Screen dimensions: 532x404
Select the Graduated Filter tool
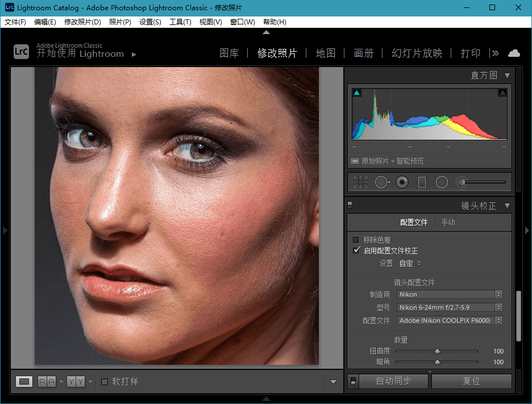point(421,182)
